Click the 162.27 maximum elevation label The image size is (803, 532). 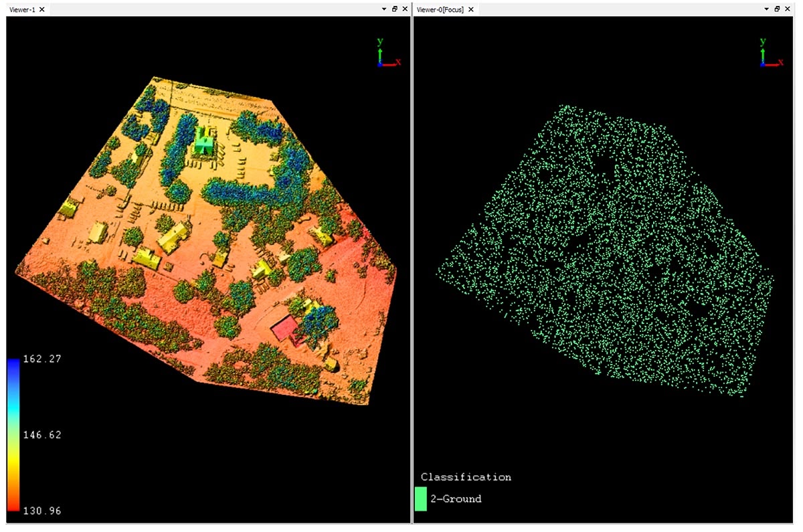click(43, 359)
